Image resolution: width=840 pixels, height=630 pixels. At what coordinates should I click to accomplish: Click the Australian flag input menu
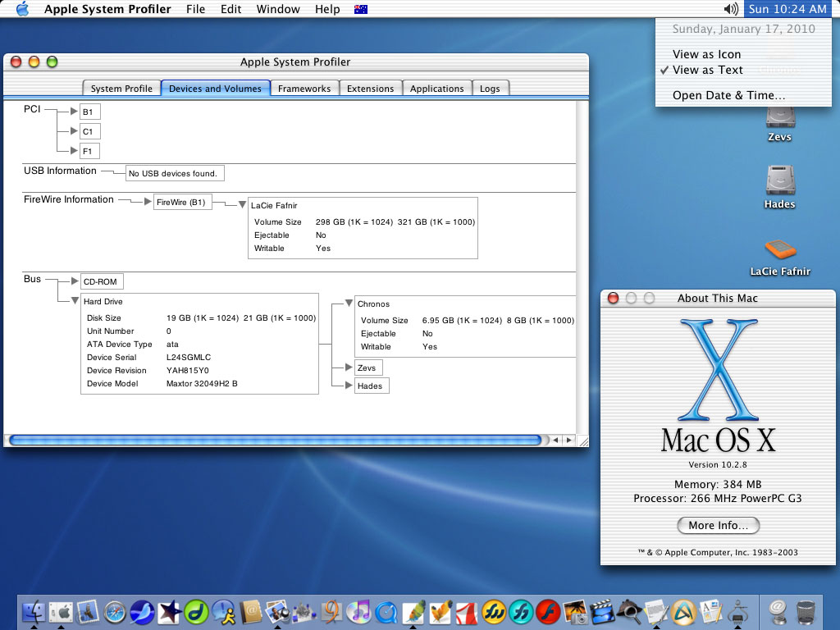pyautogui.click(x=361, y=9)
